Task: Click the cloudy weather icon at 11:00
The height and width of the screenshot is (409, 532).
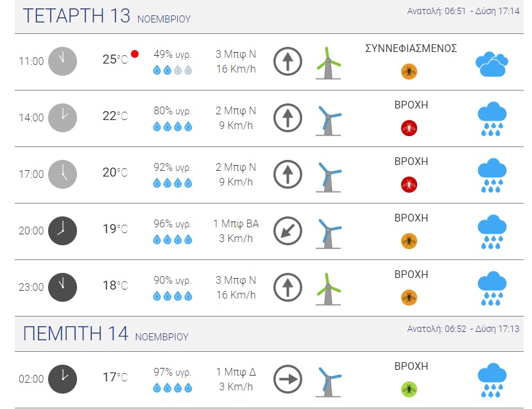Action: 492,64
